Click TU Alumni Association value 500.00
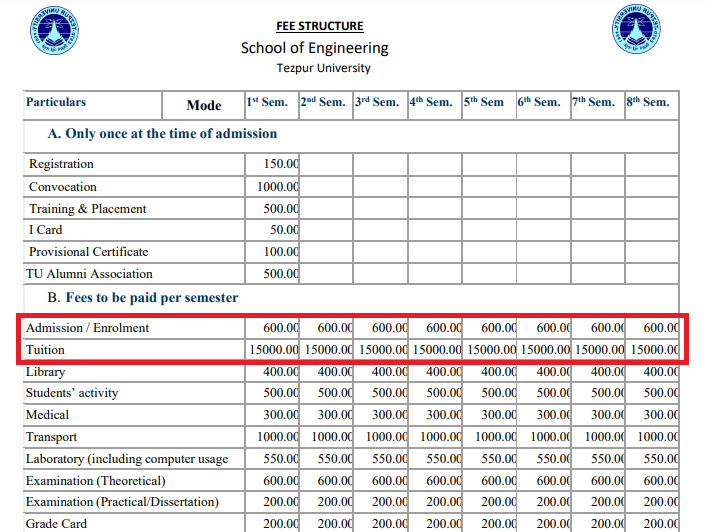 click(281, 274)
